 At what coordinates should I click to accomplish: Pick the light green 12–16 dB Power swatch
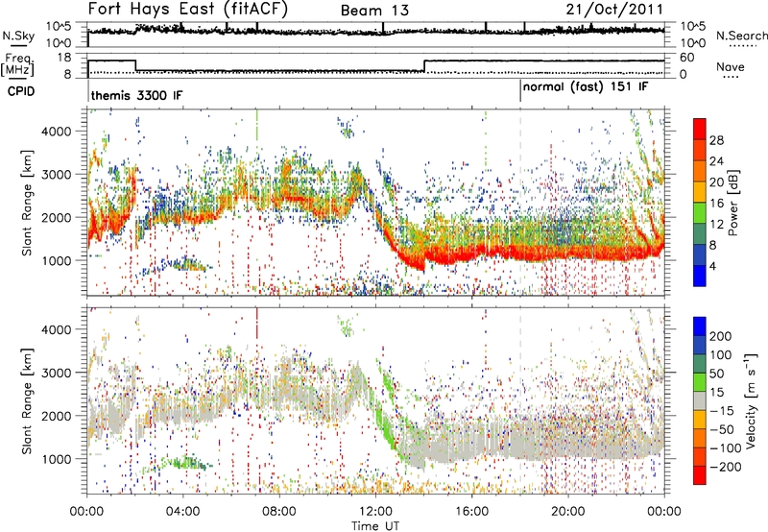(x=700, y=213)
